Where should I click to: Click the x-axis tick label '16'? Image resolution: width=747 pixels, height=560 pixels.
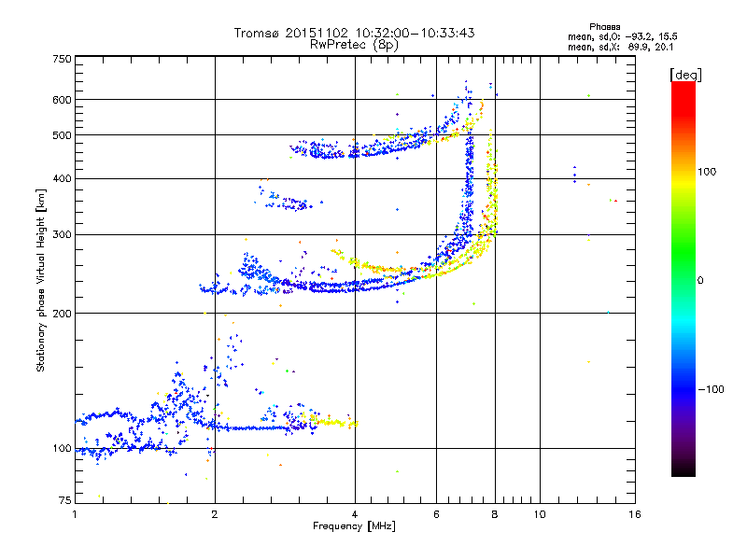(635, 514)
